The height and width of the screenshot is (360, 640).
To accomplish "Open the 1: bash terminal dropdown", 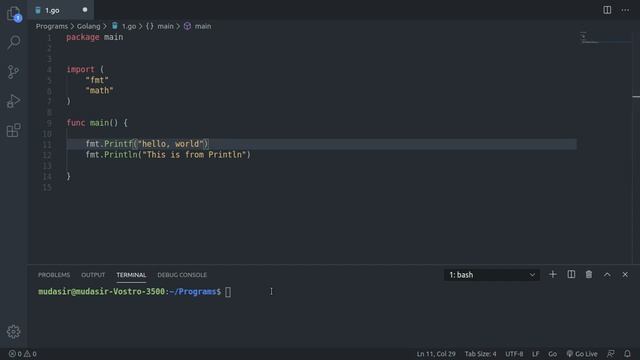I will (492, 275).
